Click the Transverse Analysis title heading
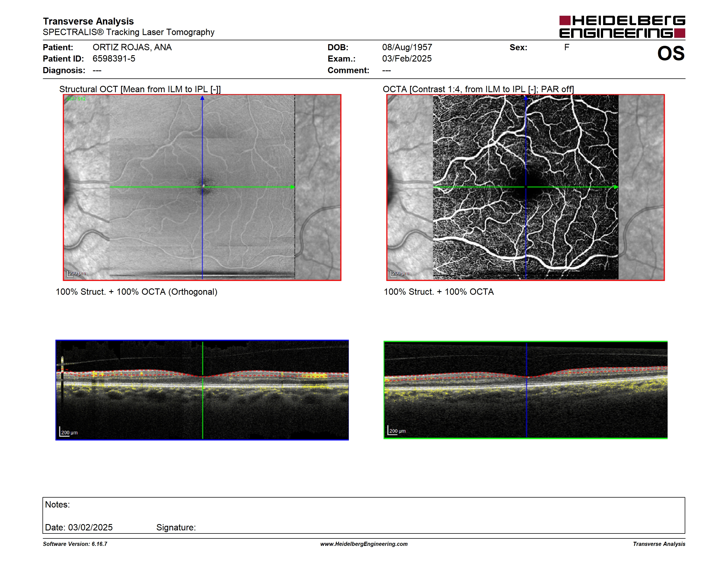This screenshot has height=563, width=728. [88, 21]
